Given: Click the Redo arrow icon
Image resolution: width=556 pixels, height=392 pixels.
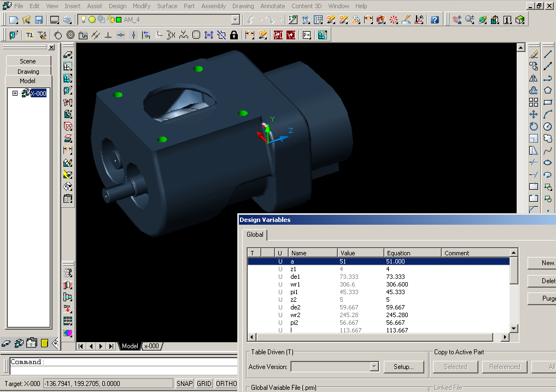Looking at the screenshot, I should pos(270,20).
